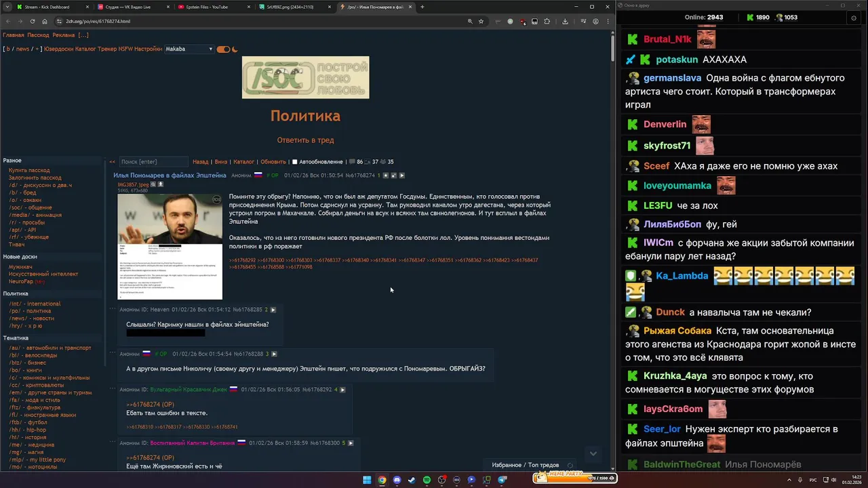
Task: Collapse the sidebar with the << arrow
Action: click(x=113, y=162)
